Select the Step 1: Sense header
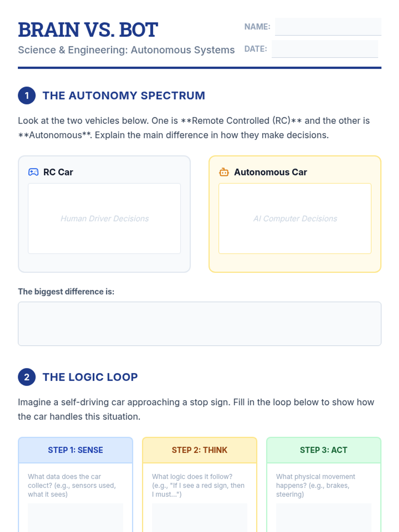 [75, 450]
